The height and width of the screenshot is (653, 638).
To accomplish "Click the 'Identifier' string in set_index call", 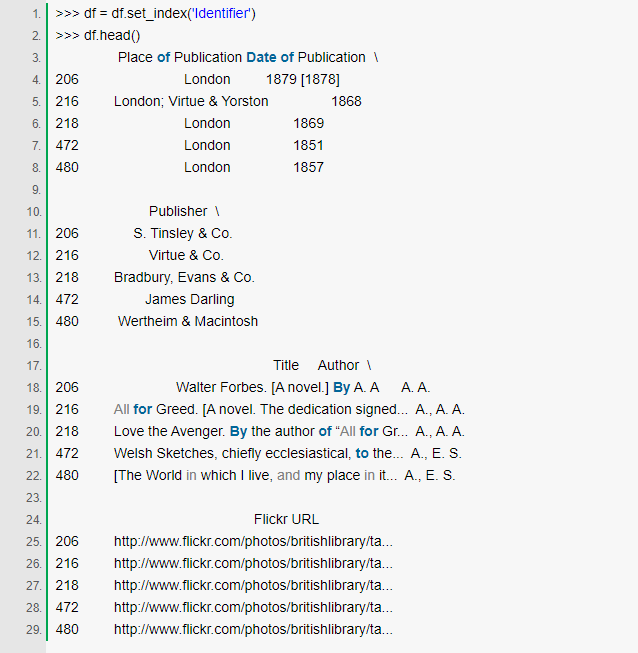I will (217, 13).
